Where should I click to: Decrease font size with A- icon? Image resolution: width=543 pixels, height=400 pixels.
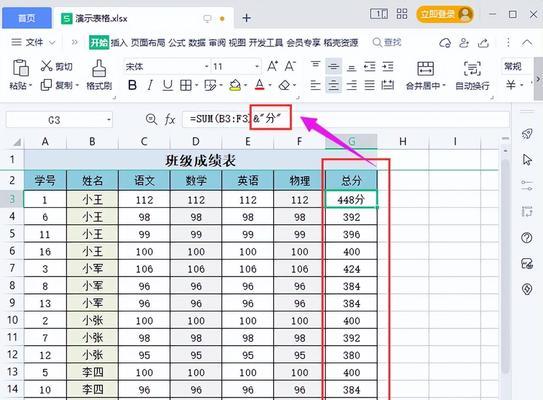(x=290, y=66)
